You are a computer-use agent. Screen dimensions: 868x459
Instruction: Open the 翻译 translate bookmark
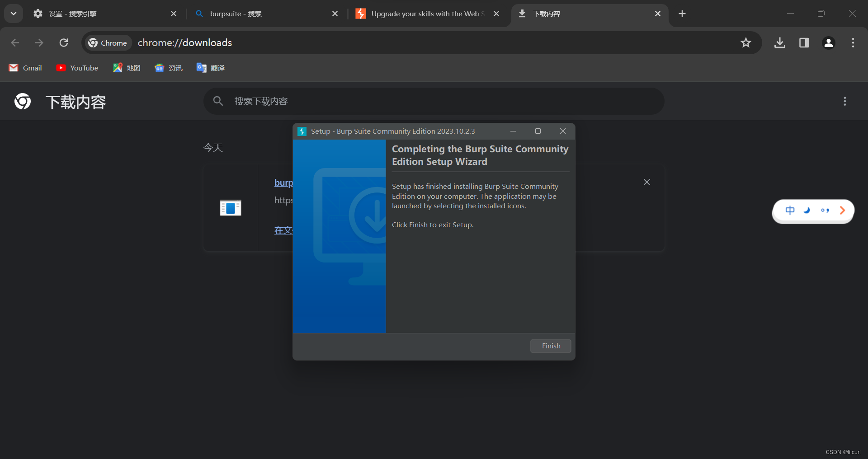pyautogui.click(x=211, y=68)
